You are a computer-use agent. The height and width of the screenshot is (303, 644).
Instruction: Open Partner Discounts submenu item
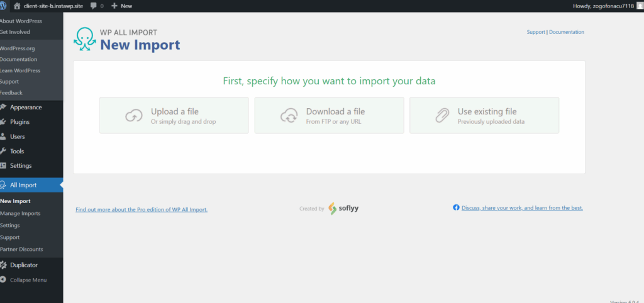[21, 249]
